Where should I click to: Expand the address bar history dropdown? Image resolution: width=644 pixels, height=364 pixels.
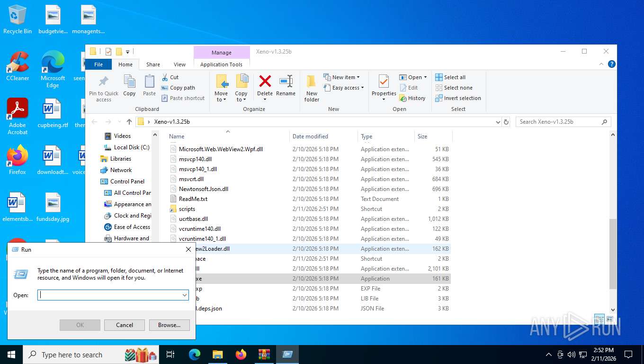click(x=498, y=122)
